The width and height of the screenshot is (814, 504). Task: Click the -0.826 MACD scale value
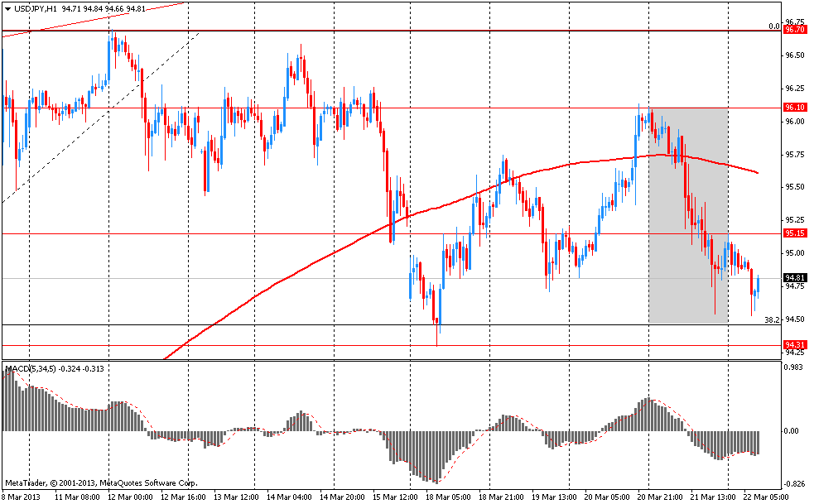[794, 484]
